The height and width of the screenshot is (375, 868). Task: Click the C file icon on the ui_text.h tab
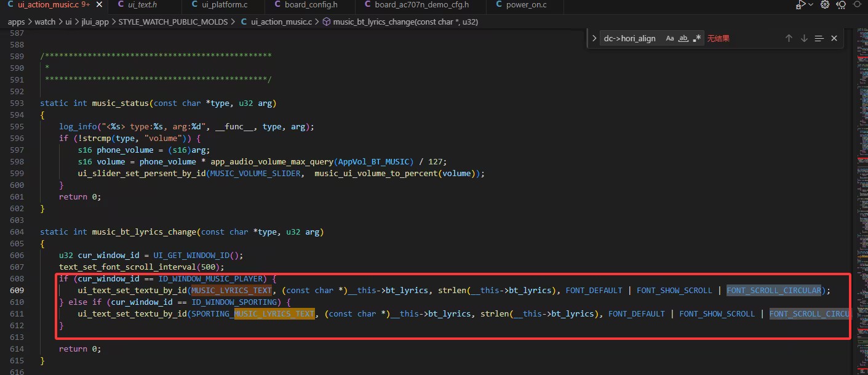coord(119,5)
